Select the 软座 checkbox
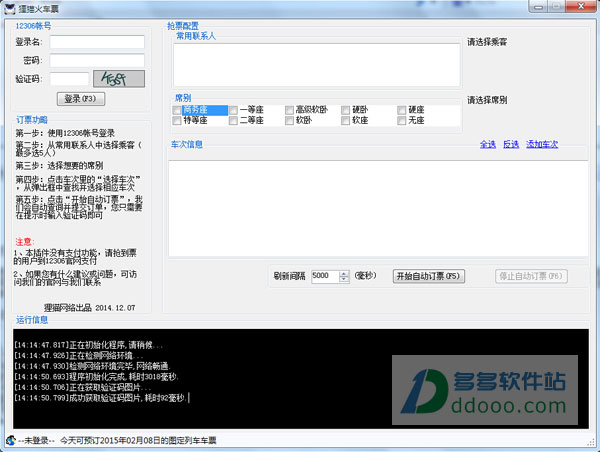Screen dimensions: 600x452 tap(346, 121)
